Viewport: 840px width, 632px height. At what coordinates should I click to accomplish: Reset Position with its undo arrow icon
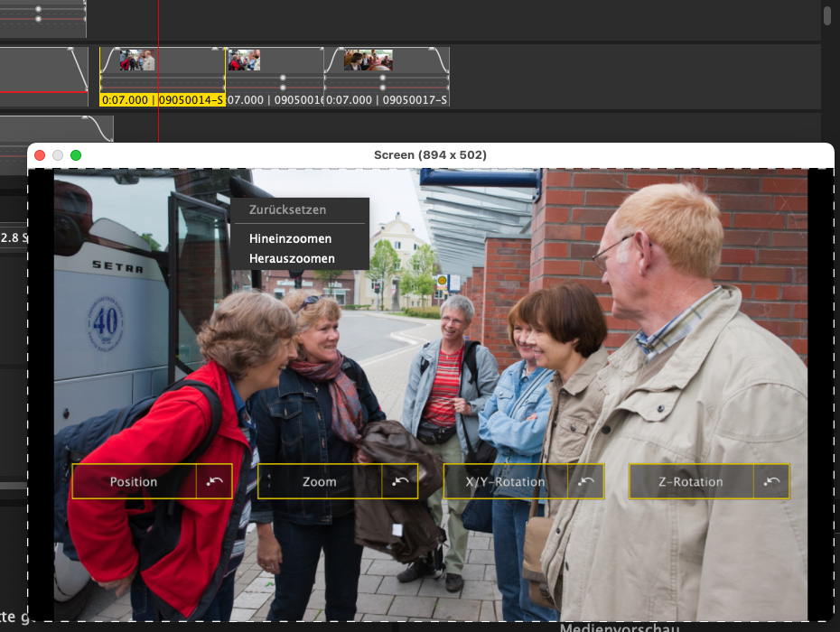coord(215,482)
